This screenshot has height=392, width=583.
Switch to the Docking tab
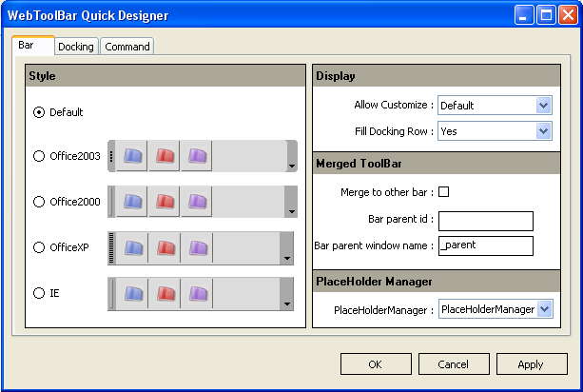tap(75, 47)
